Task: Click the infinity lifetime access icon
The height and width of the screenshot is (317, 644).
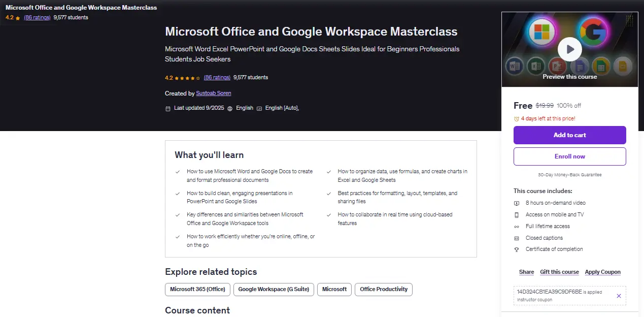Action: [517, 227]
